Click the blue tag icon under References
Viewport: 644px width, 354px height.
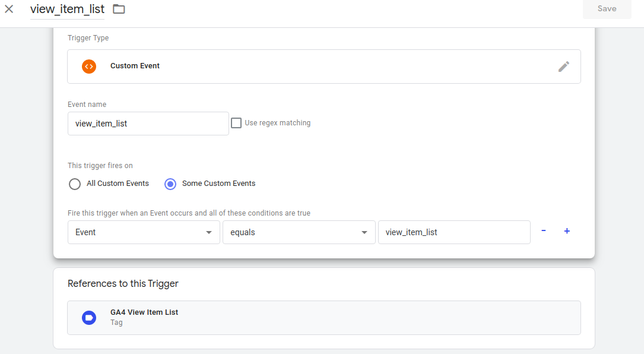coord(89,318)
